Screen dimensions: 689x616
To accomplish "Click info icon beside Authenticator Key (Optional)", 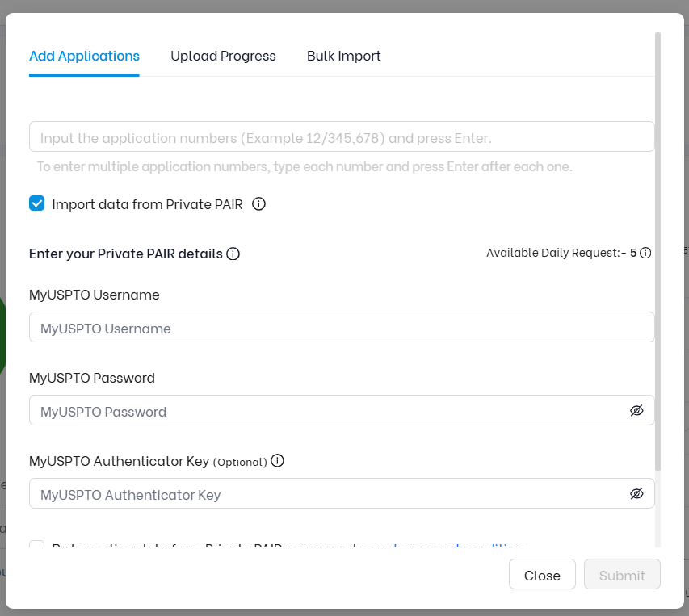I will click(x=278, y=461).
